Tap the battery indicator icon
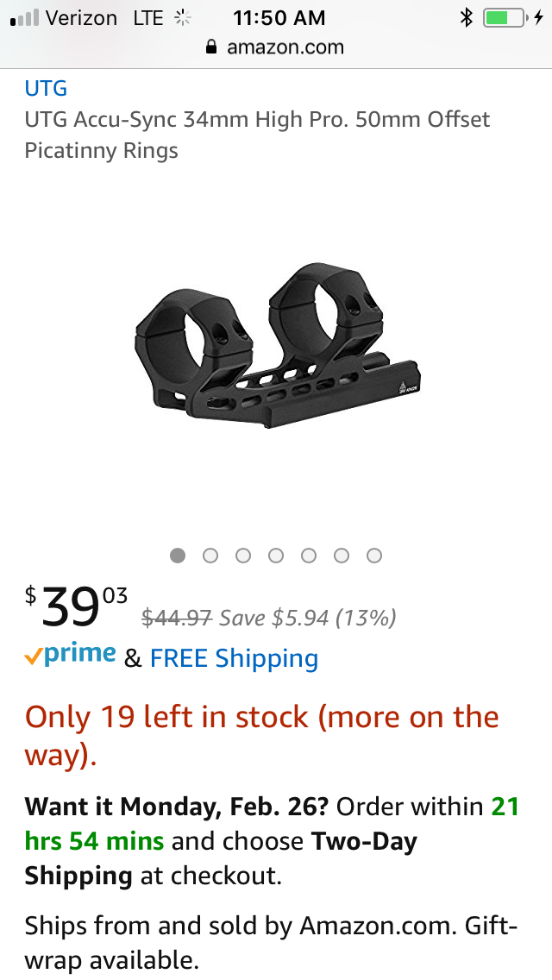Viewport: 552px width, 980px height. click(505, 18)
